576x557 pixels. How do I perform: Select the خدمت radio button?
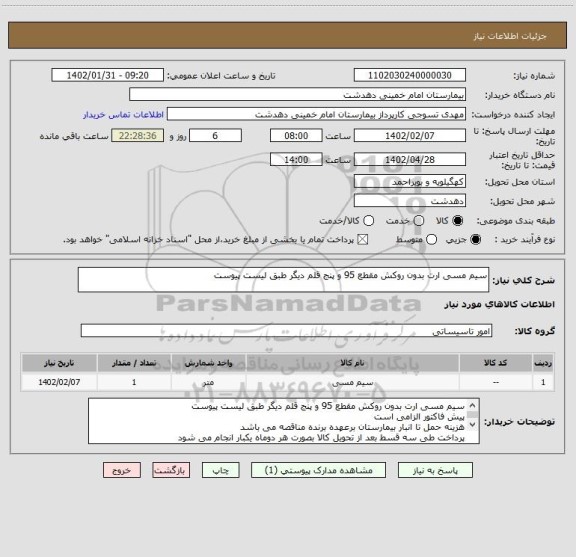click(419, 220)
